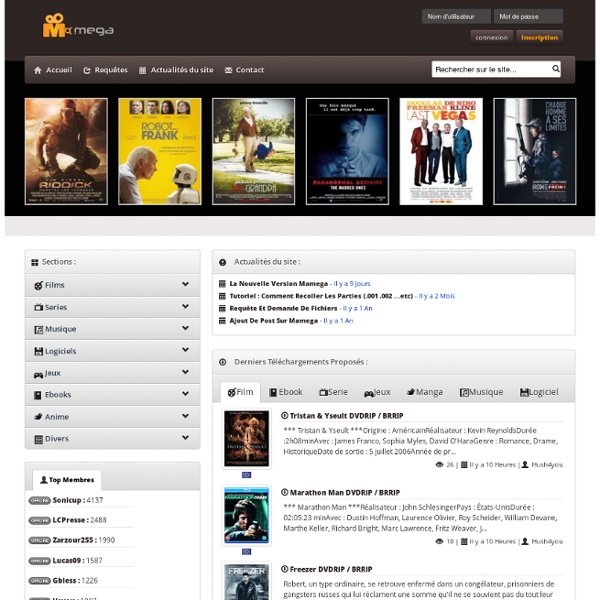Expand the Musique section chevron
Screen dimensions: 600x600
(186, 328)
